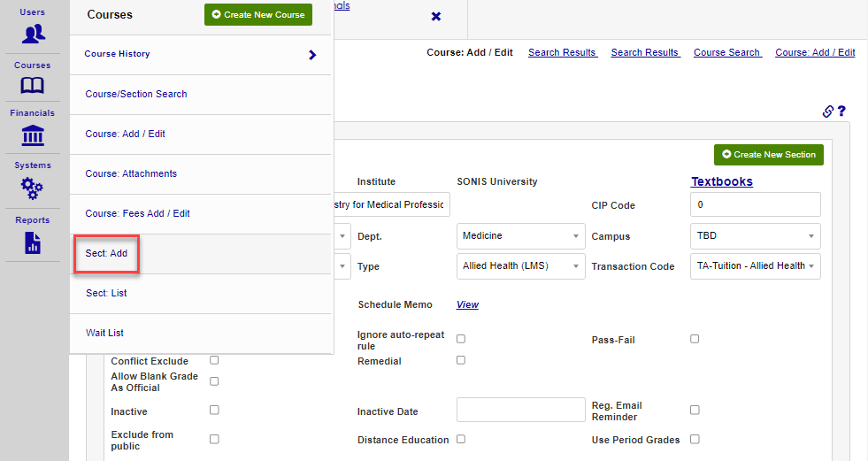Open the Users sidebar icon
The height and width of the screenshot is (461, 868).
[34, 34]
